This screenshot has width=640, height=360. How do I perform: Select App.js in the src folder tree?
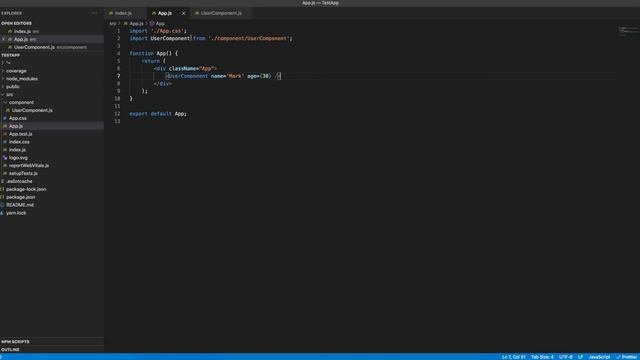(16, 126)
